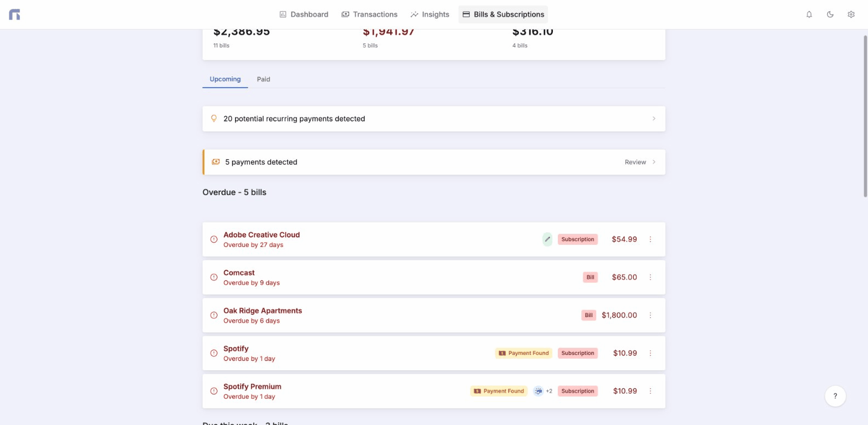Open the Comcast bill entry
Image resolution: width=868 pixels, height=425 pixels.
coord(434,277)
